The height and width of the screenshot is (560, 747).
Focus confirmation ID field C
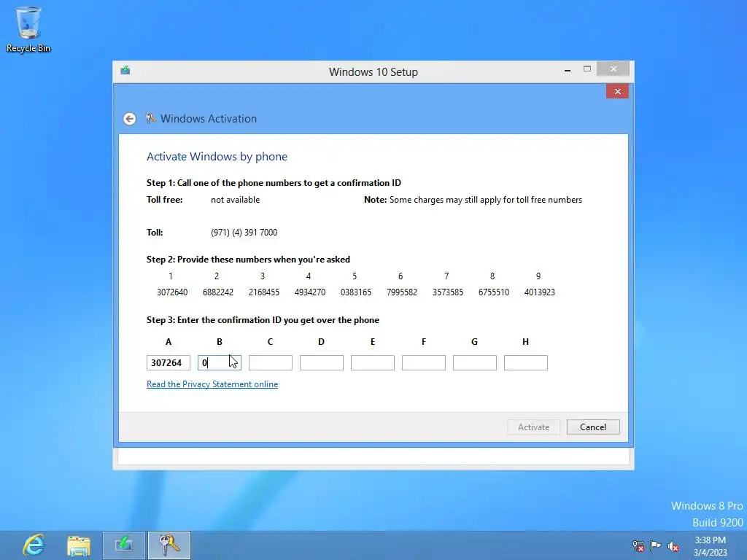tap(271, 363)
